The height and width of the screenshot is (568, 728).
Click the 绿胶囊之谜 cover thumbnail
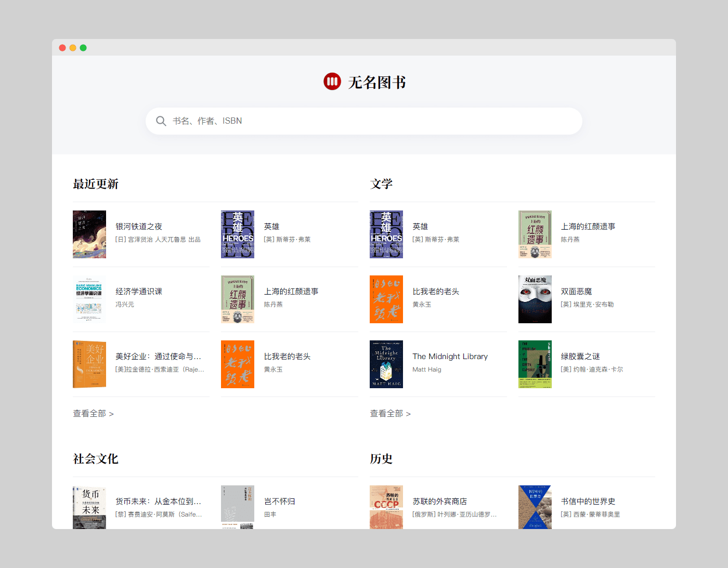click(x=535, y=364)
